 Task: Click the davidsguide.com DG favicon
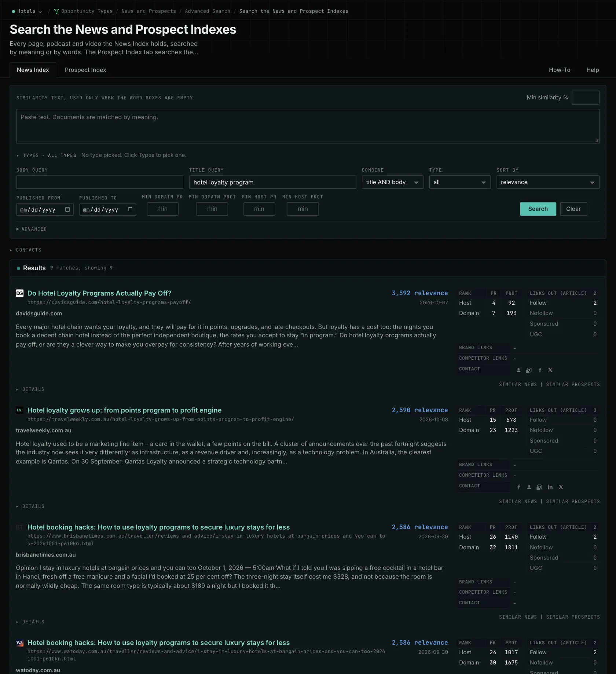20,293
